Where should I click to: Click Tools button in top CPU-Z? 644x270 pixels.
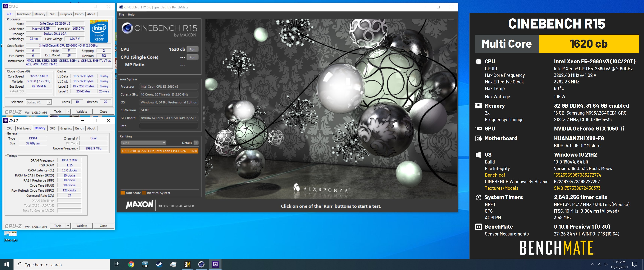58,111
